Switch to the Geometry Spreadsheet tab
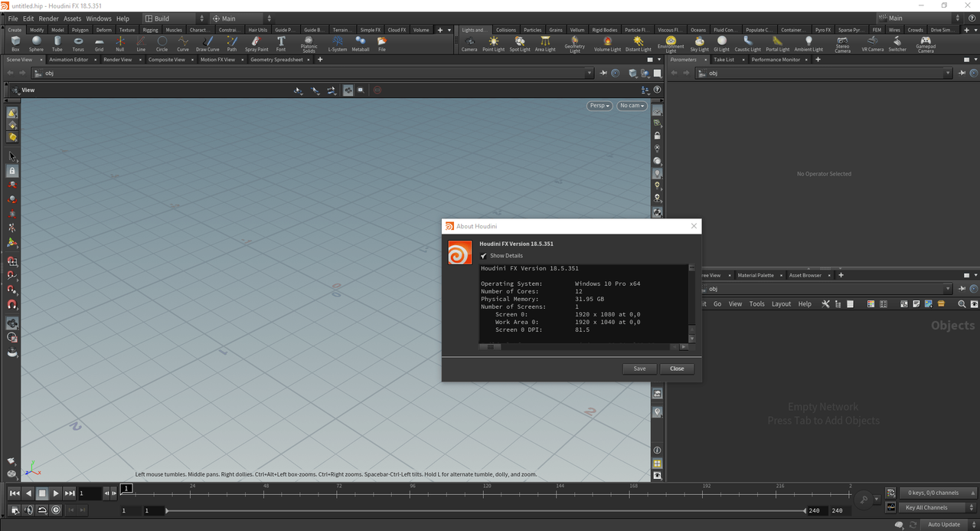Screen dimensions: 980x531 (276, 60)
